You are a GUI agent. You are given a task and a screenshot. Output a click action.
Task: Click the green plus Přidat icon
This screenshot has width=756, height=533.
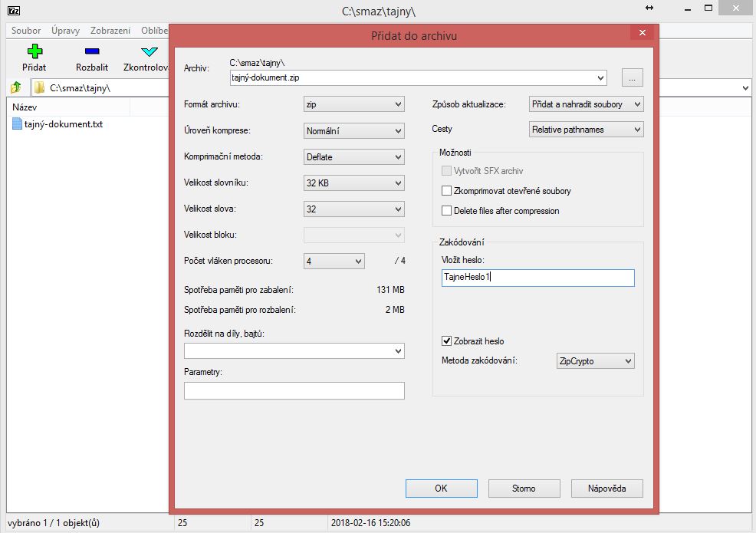(x=34, y=52)
